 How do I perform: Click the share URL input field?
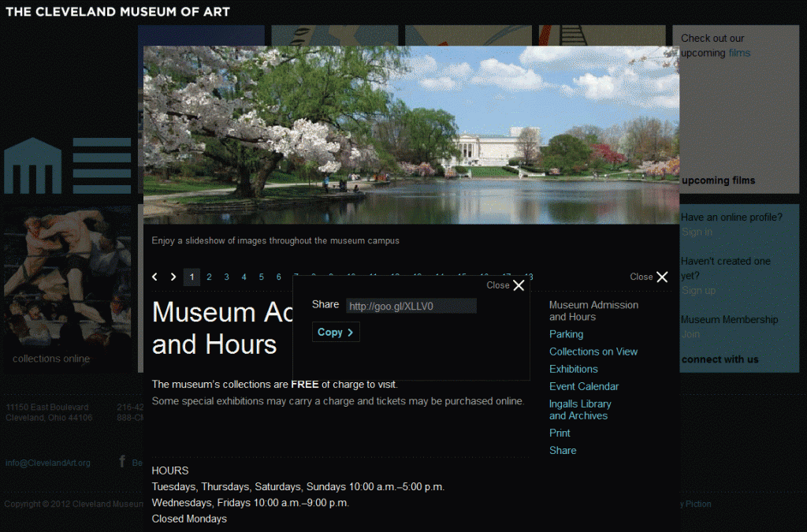click(411, 306)
